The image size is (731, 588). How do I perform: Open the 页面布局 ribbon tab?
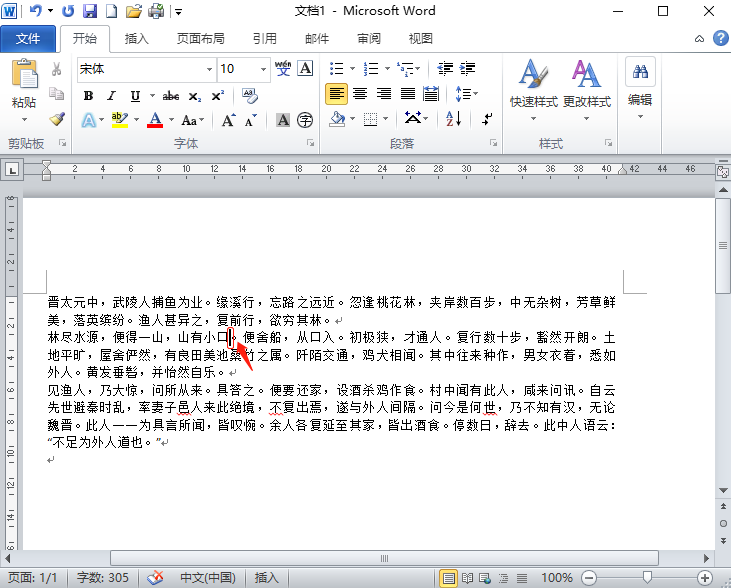tap(201, 39)
